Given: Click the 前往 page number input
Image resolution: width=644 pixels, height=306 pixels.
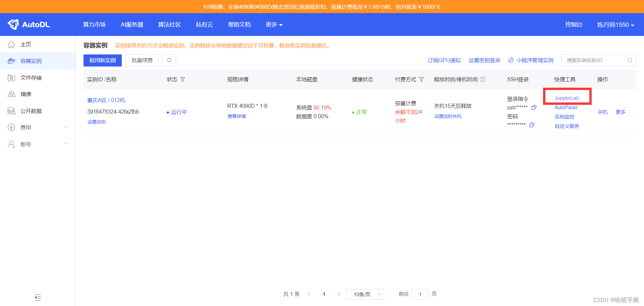Looking at the screenshot, I should [420, 294].
